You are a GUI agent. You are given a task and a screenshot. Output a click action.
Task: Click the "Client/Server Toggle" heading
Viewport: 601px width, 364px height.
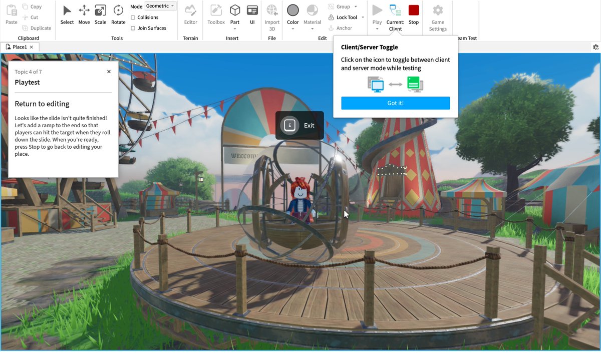click(x=370, y=47)
